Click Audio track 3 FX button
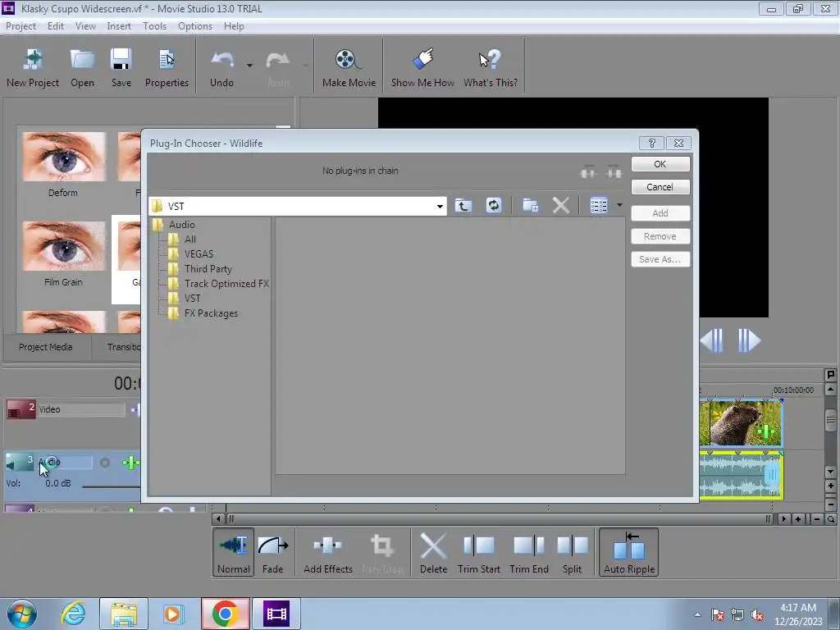This screenshot has width=840, height=630. 130,463
